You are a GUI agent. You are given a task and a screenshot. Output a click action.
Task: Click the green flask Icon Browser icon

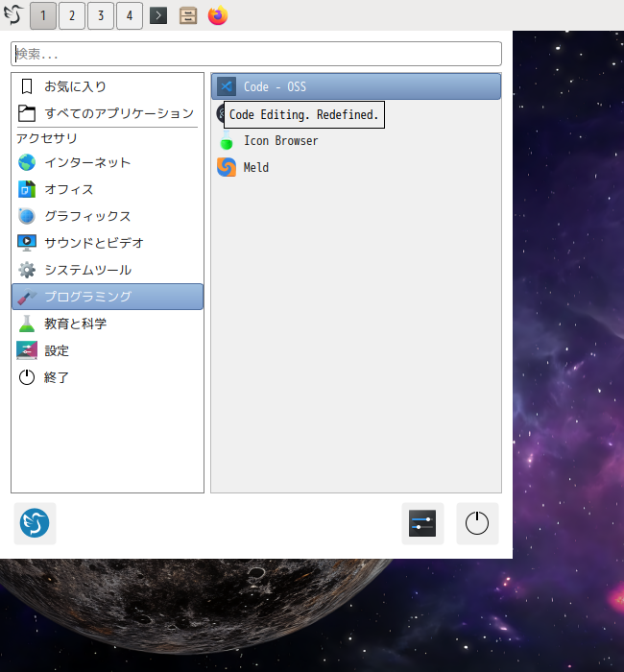(227, 140)
